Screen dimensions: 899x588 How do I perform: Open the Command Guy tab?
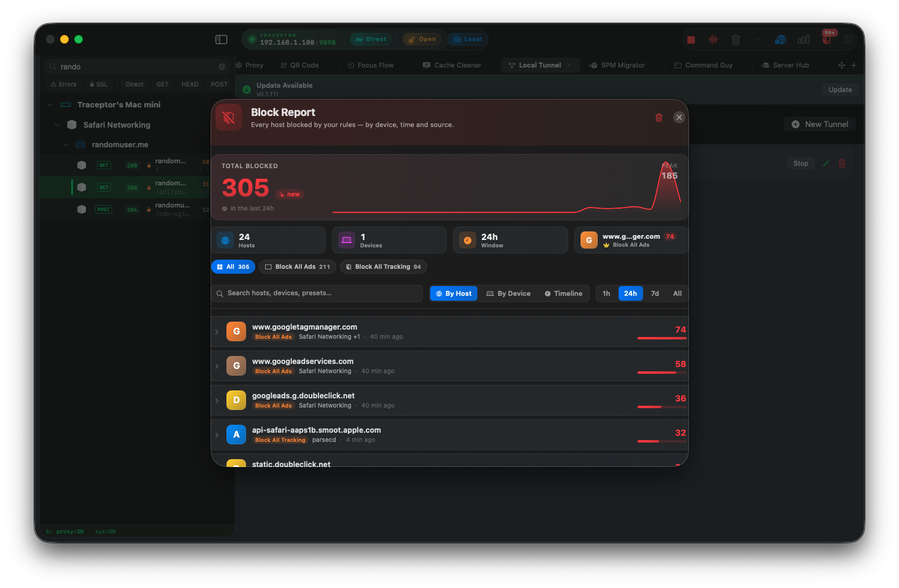[x=703, y=65]
